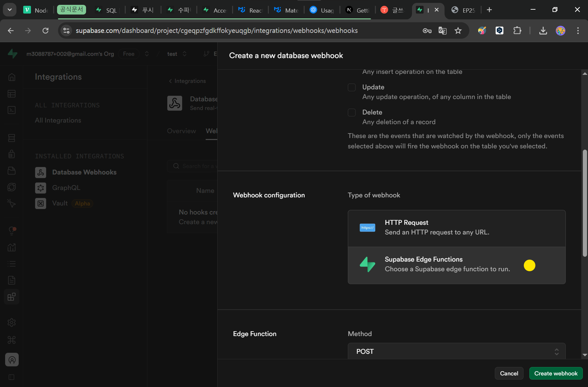Bookmark this page with the star icon
The width and height of the screenshot is (588, 387).
coord(458,31)
